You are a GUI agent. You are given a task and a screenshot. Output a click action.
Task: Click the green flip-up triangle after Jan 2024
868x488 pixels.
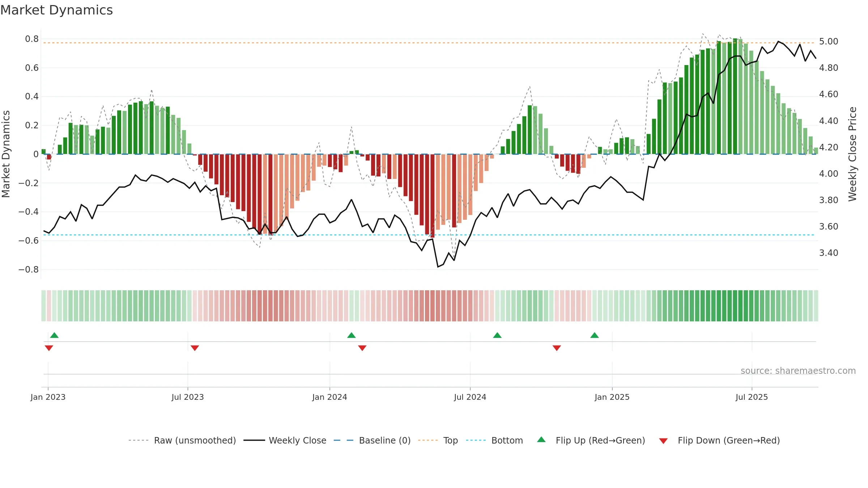pyautogui.click(x=352, y=335)
